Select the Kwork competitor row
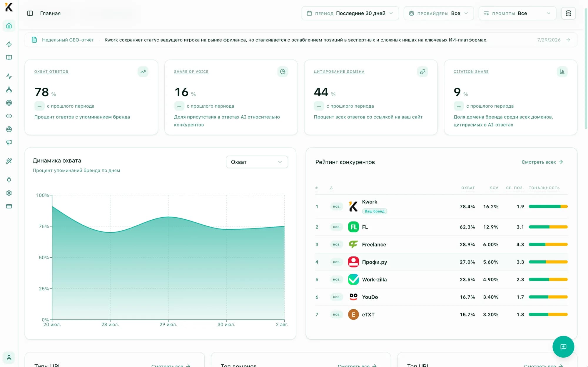The height and width of the screenshot is (367, 588). pyautogui.click(x=441, y=206)
